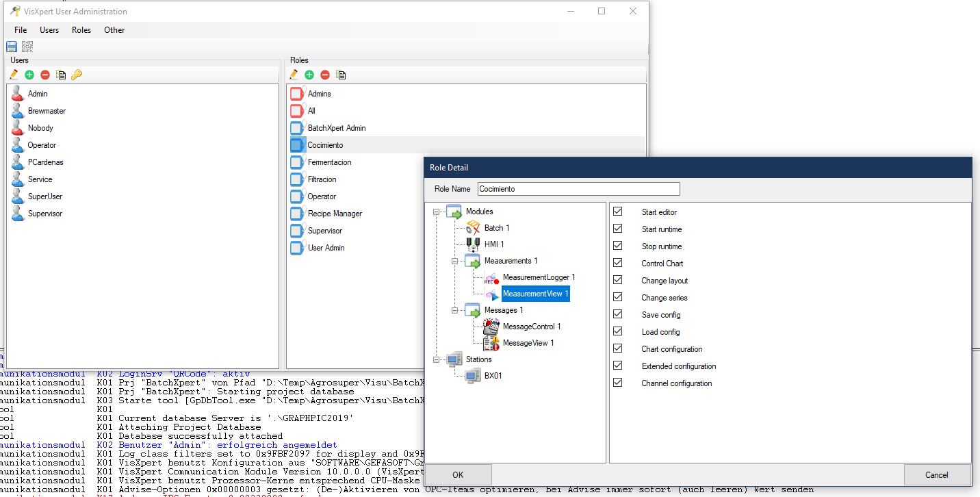Open the Other menu
The width and height of the screenshot is (980, 497).
(x=114, y=30)
